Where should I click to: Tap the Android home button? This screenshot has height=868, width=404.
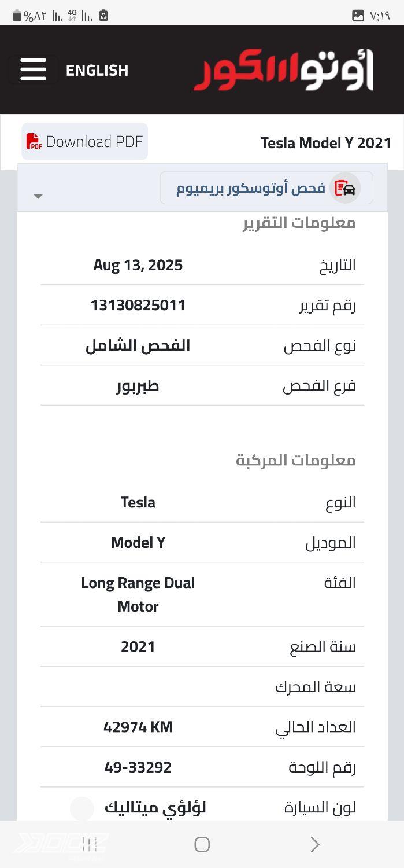(202, 844)
